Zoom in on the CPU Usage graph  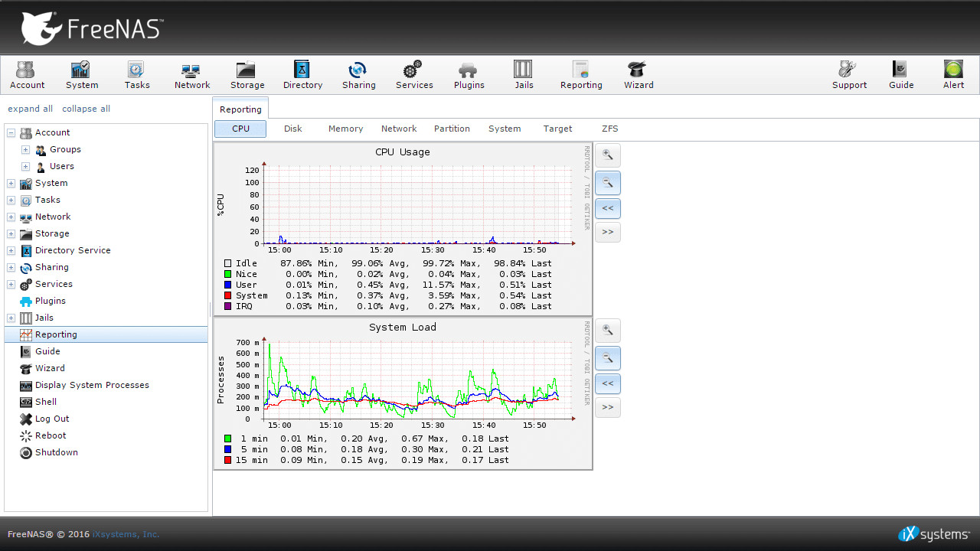point(607,155)
